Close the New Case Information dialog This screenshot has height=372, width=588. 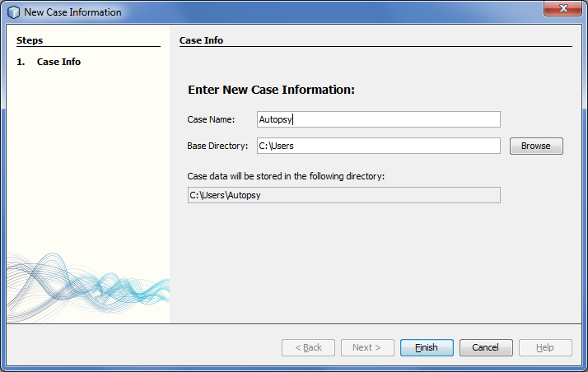pyautogui.click(x=562, y=8)
